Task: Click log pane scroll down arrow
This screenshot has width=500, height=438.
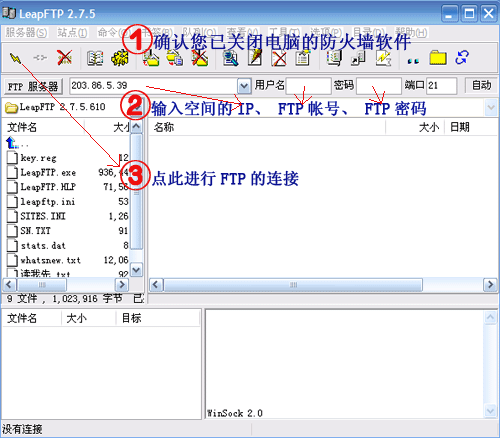Action: pyautogui.click(x=490, y=410)
